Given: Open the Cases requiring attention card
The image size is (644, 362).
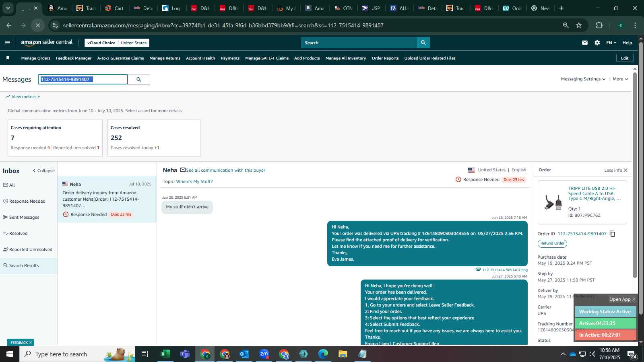Looking at the screenshot, I should 55,138.
